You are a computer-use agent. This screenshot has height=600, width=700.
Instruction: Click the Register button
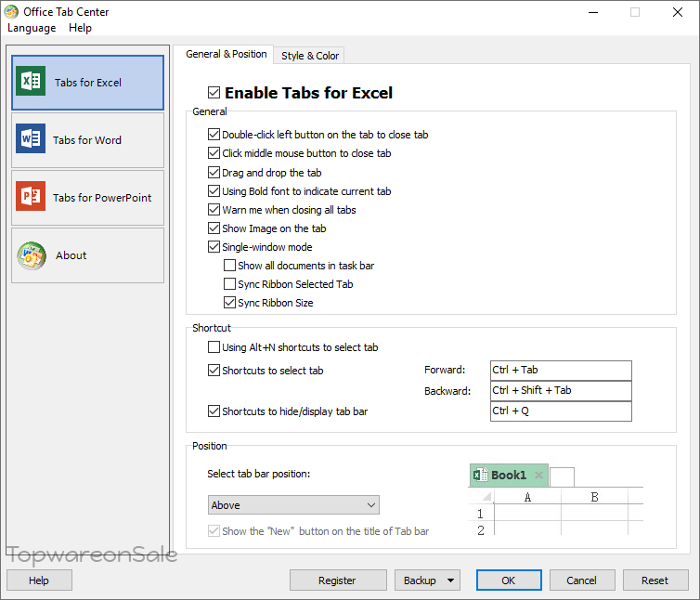point(338,580)
